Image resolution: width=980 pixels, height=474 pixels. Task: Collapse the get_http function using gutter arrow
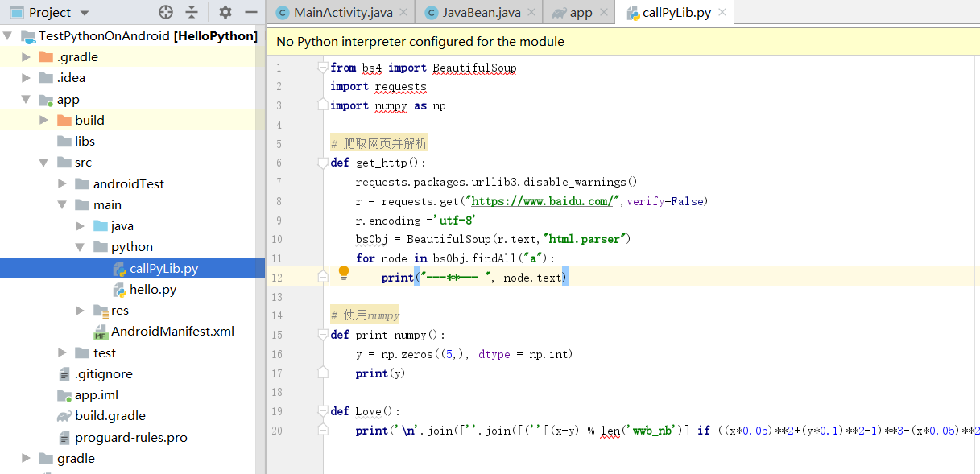coord(323,163)
